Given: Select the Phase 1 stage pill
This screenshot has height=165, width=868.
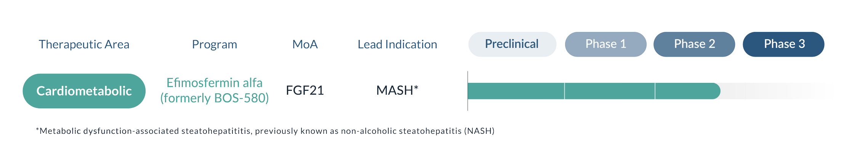Looking at the screenshot, I should 605,44.
